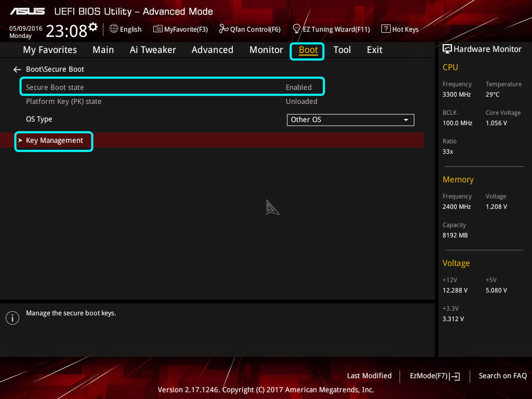Click the settings gear next to the clock
The height and width of the screenshot is (399, 532).
93,27
